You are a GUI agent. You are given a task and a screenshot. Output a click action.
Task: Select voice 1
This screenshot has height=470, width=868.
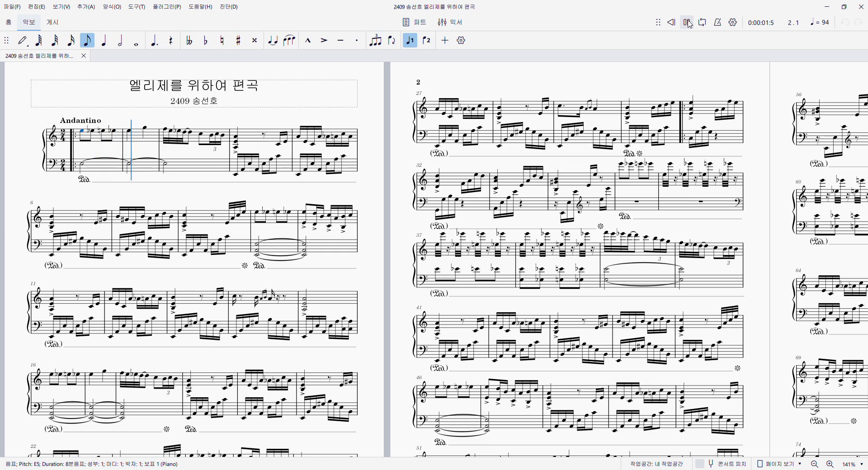click(x=410, y=40)
